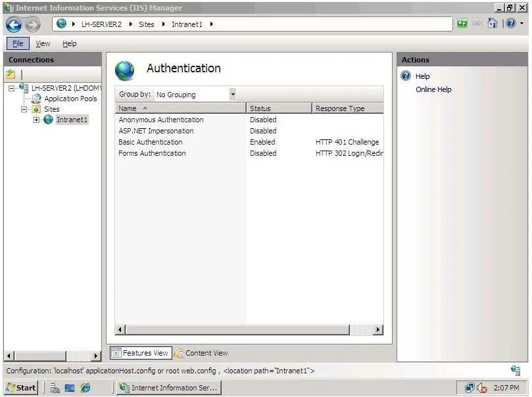The image size is (532, 397).
Task: Select LH-SERVER2 server icon in tree
Action: click(x=24, y=87)
